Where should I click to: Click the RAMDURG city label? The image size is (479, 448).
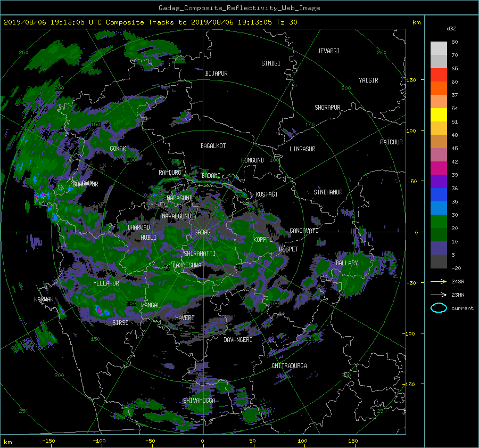170,173
